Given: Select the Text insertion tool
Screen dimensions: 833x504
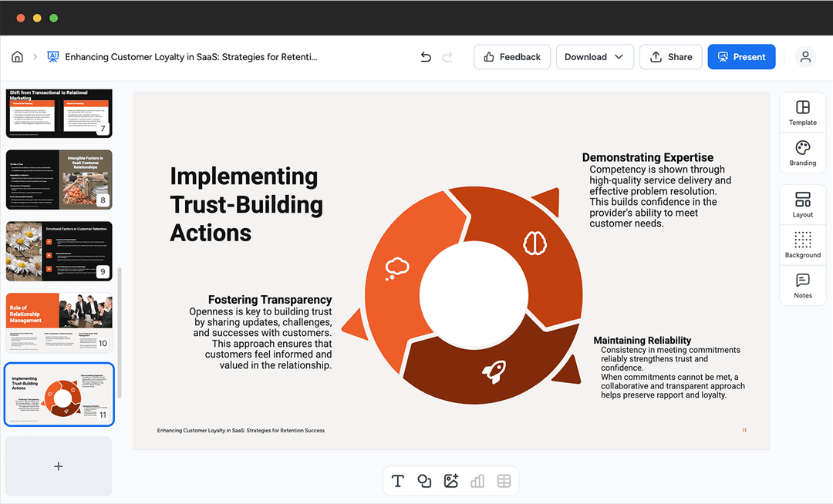Looking at the screenshot, I should point(398,480).
